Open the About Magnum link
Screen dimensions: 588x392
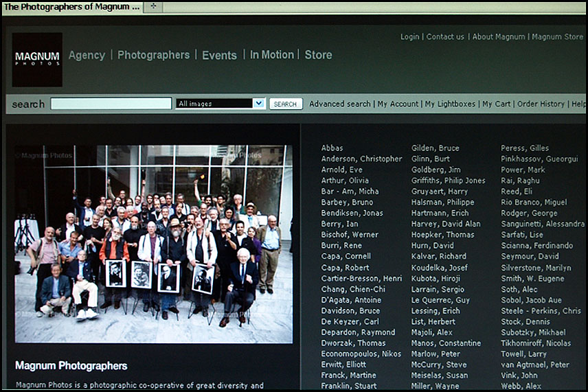(x=499, y=36)
